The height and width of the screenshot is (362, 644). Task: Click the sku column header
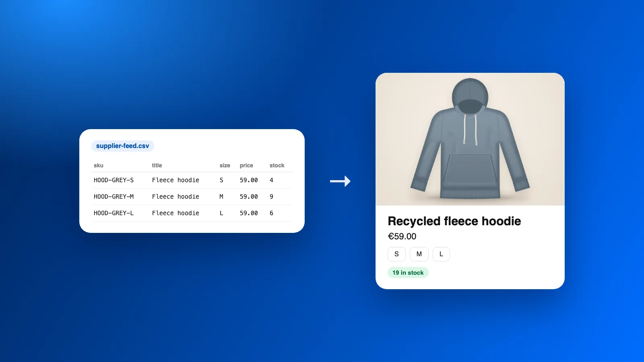(x=99, y=165)
